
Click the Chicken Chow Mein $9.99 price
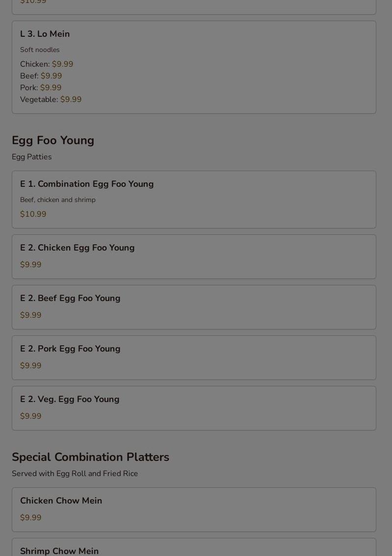point(30,518)
